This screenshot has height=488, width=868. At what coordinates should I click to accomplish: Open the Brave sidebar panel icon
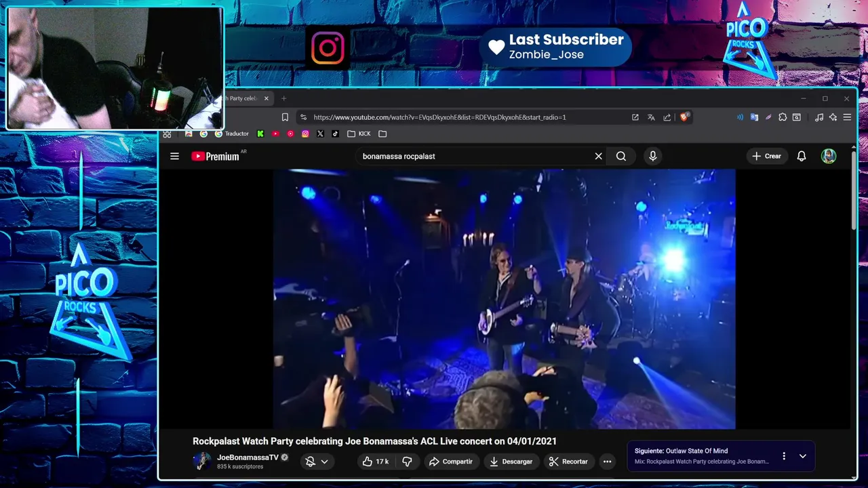[797, 117]
